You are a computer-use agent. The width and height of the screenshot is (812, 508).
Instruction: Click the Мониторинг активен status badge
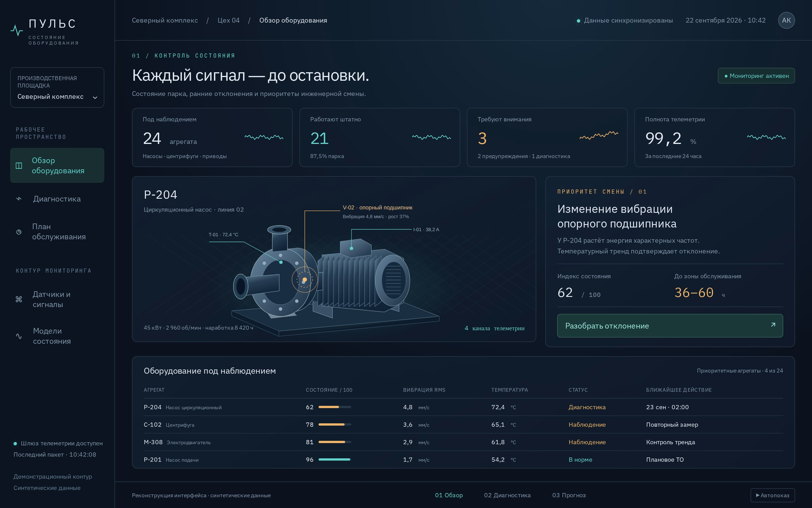[x=756, y=76]
